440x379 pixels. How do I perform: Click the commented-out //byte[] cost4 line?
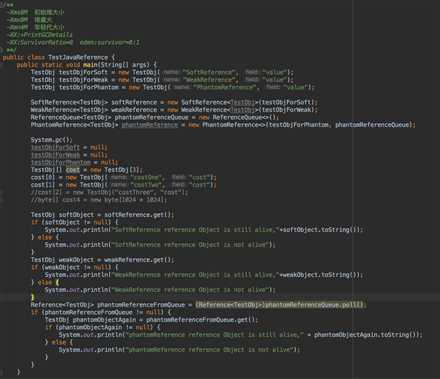[98, 200]
